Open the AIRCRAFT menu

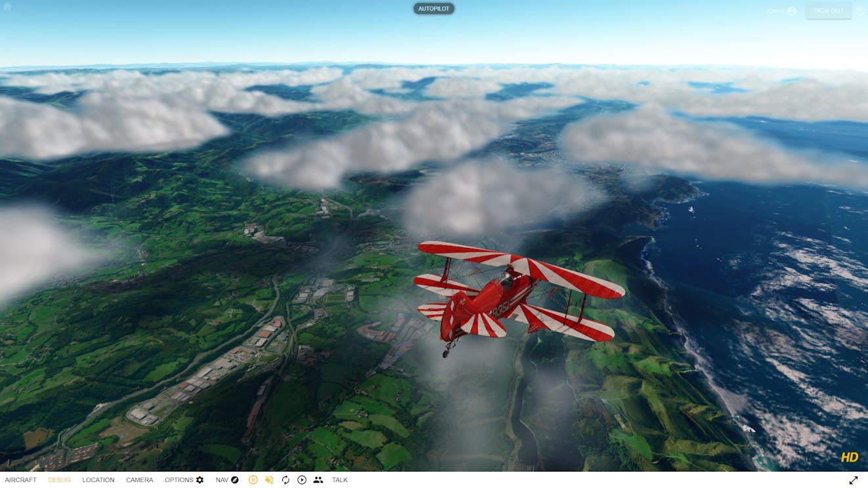point(21,479)
